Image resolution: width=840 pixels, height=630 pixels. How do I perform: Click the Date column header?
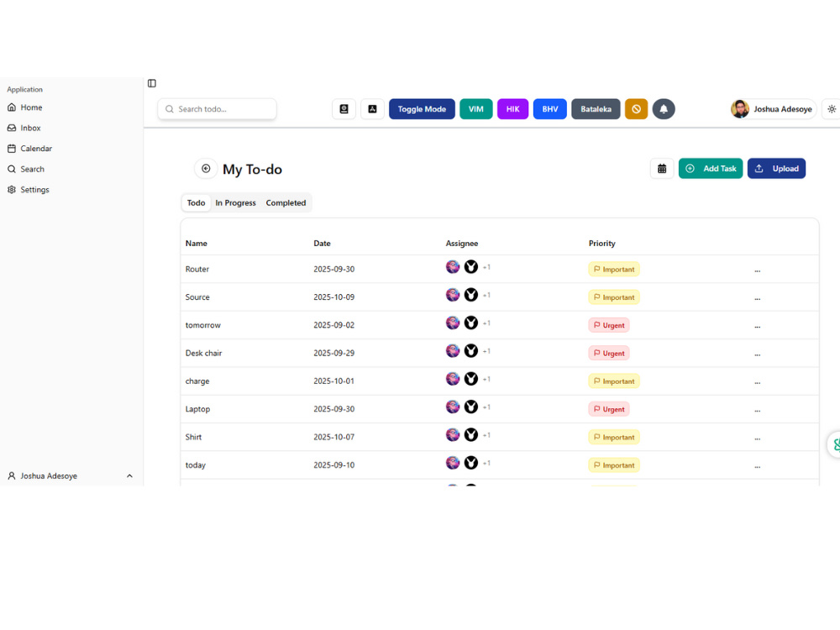(322, 244)
